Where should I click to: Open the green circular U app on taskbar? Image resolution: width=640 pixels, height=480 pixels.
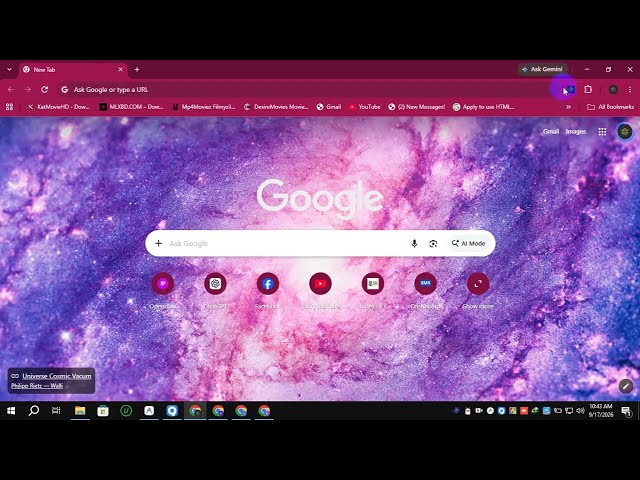126,411
